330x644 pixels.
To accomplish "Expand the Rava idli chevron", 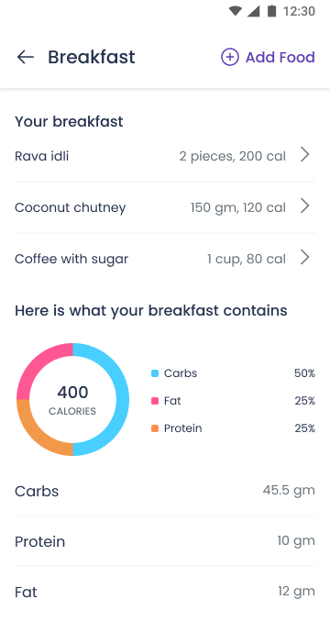I will click(x=304, y=155).
